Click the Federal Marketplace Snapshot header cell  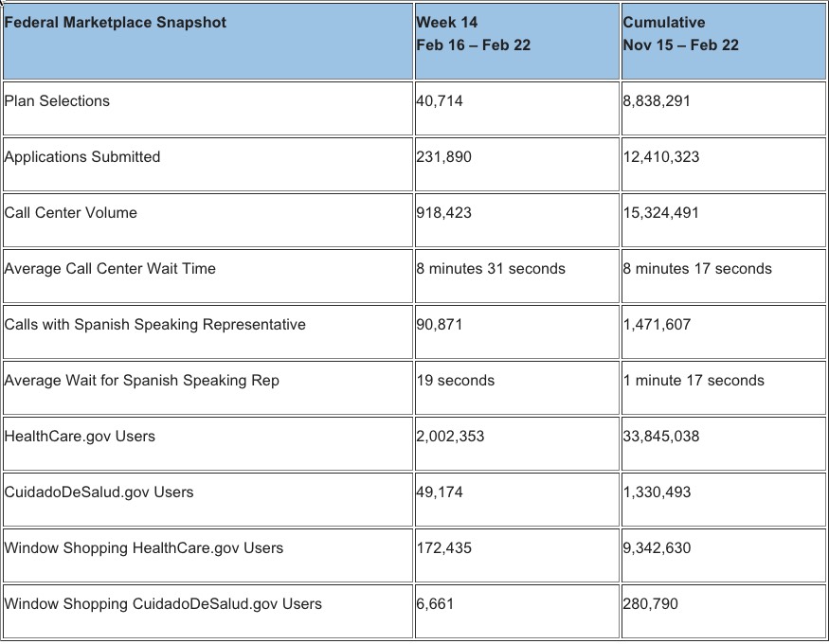pyautogui.click(x=116, y=23)
